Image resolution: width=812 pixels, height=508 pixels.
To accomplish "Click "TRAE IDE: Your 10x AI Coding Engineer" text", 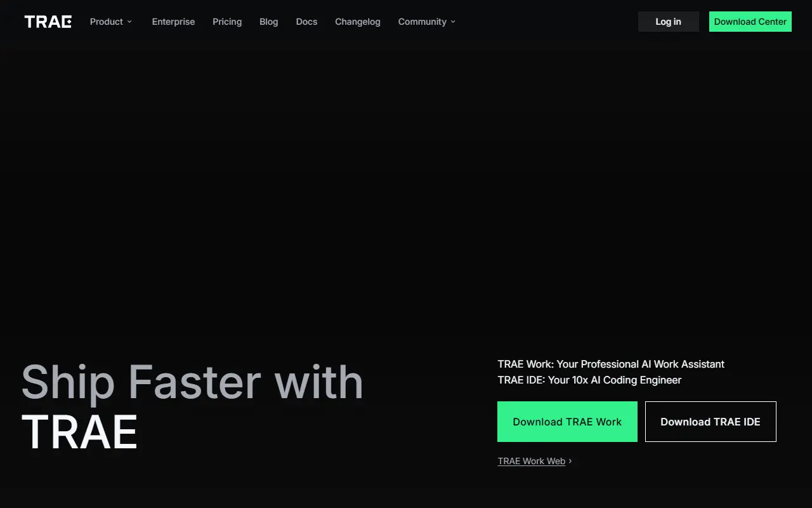I will (x=589, y=380).
